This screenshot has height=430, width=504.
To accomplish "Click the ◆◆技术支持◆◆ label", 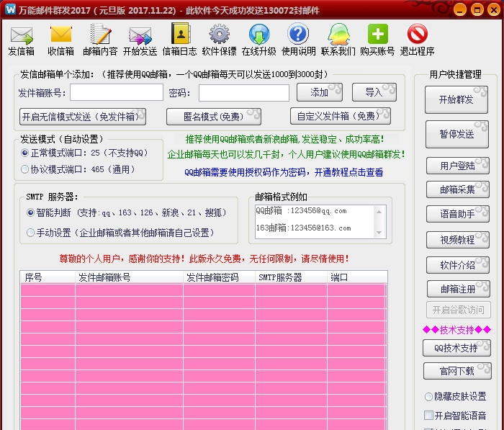I will pos(456,330).
